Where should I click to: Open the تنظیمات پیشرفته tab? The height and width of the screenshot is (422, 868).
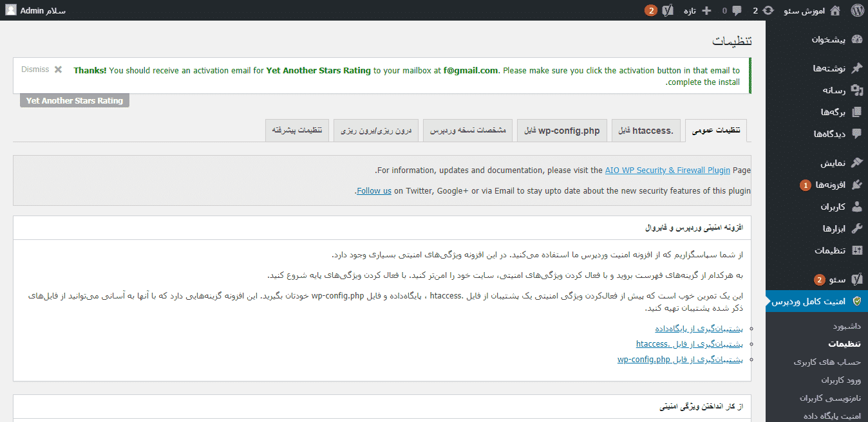297,131
